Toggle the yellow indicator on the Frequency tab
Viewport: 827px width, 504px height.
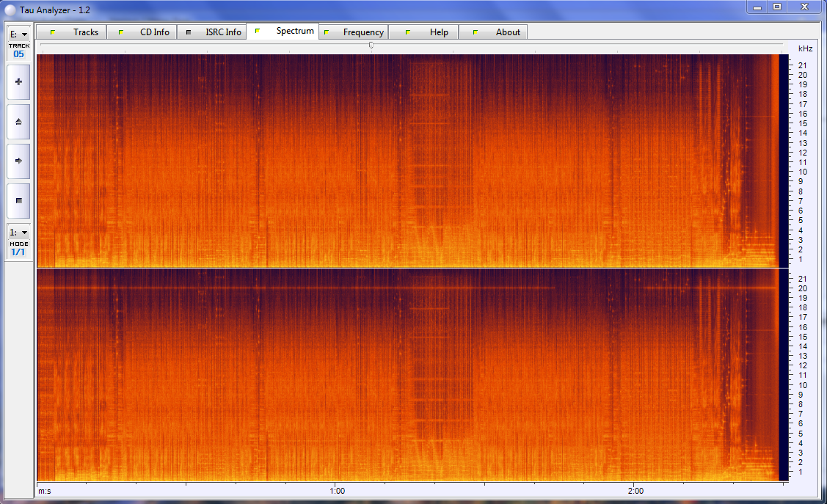(328, 32)
